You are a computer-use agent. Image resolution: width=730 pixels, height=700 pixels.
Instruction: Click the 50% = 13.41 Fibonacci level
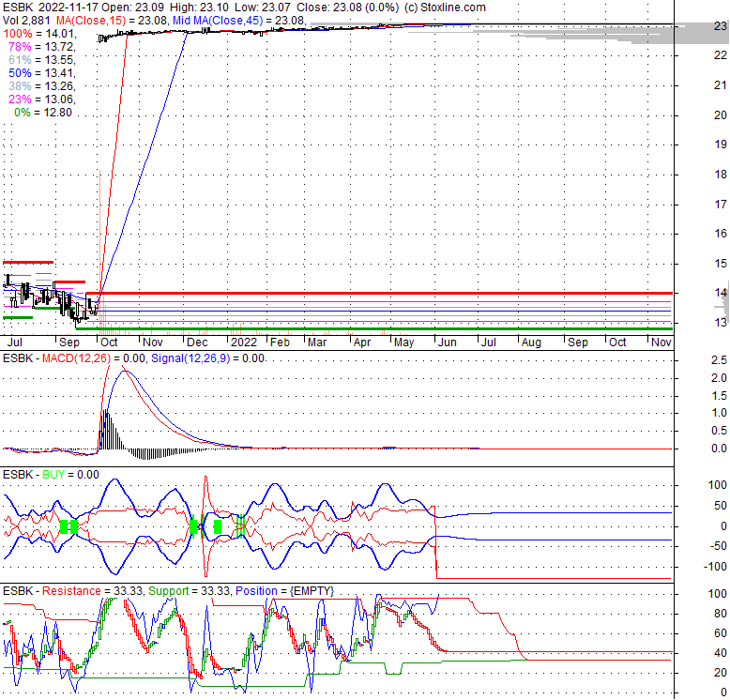pos(42,73)
